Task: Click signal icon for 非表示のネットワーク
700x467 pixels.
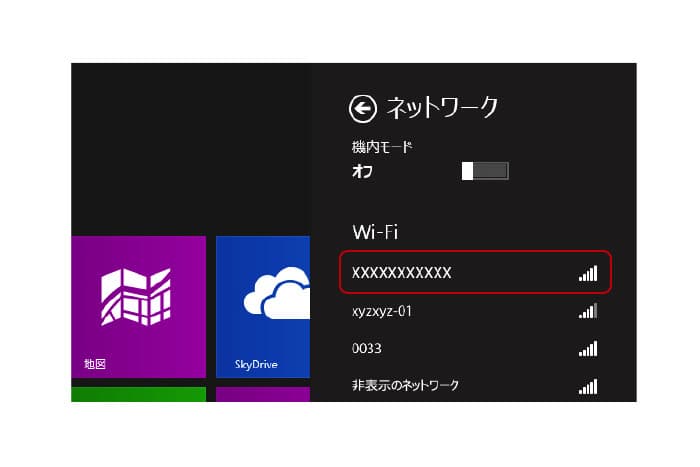Action: [588, 386]
